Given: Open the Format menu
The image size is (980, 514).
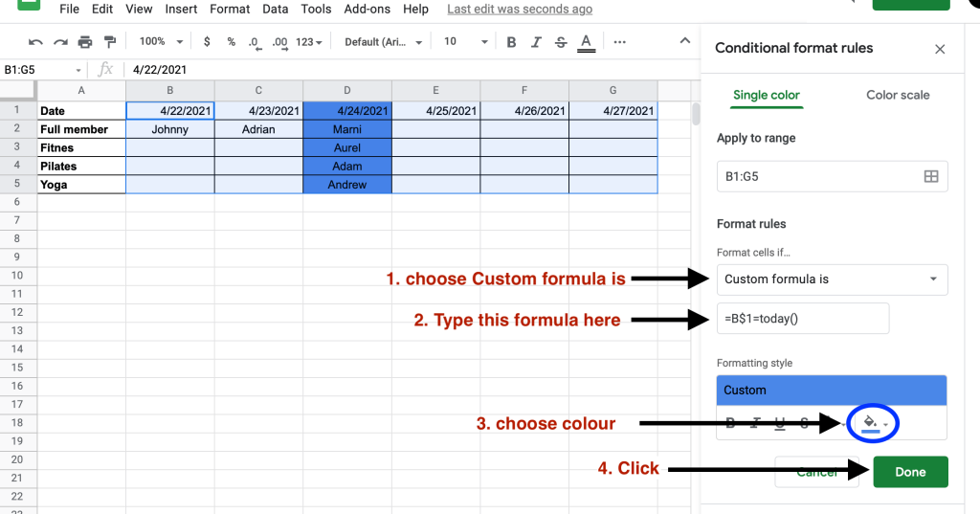Looking at the screenshot, I should tap(230, 9).
